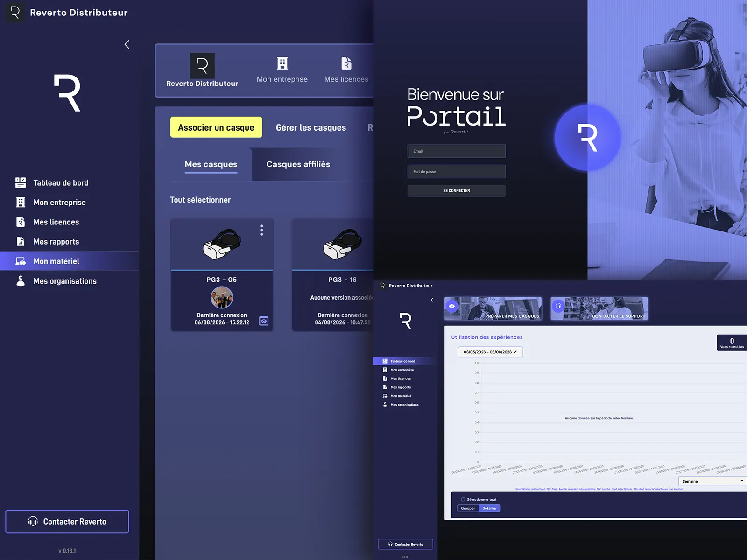Click the Mes rapports icon in large sidebar
This screenshot has height=560, width=747.
point(21,241)
